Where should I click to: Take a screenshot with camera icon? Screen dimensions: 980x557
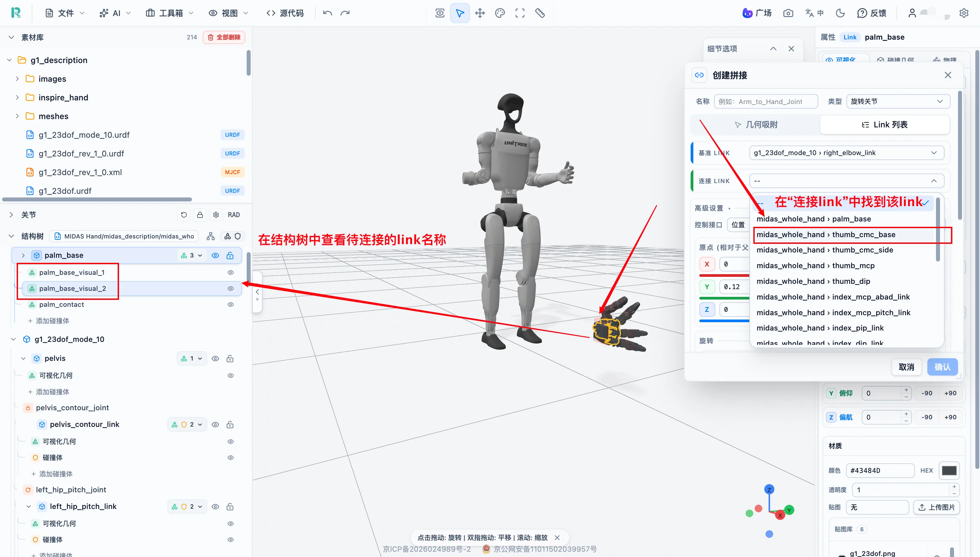click(788, 13)
